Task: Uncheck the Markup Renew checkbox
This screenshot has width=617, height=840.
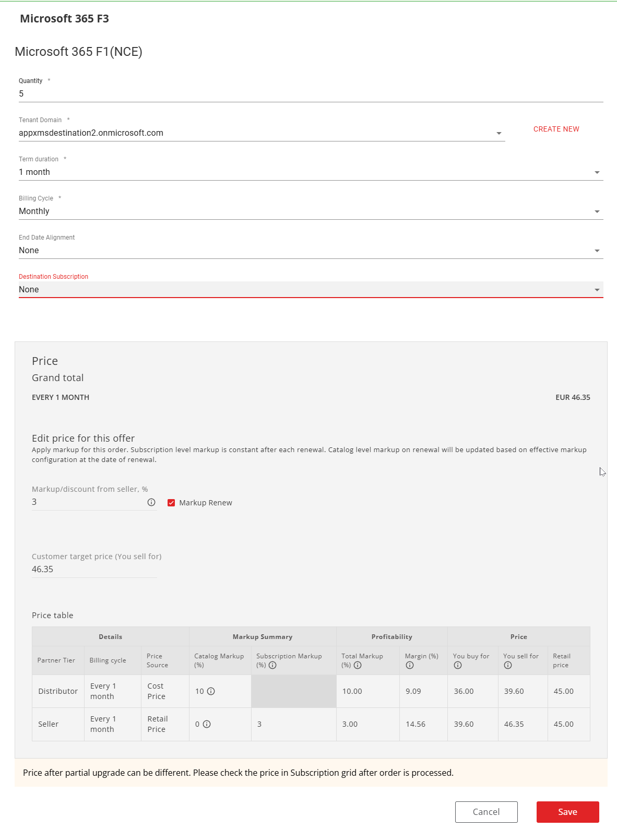Action: pos(171,503)
